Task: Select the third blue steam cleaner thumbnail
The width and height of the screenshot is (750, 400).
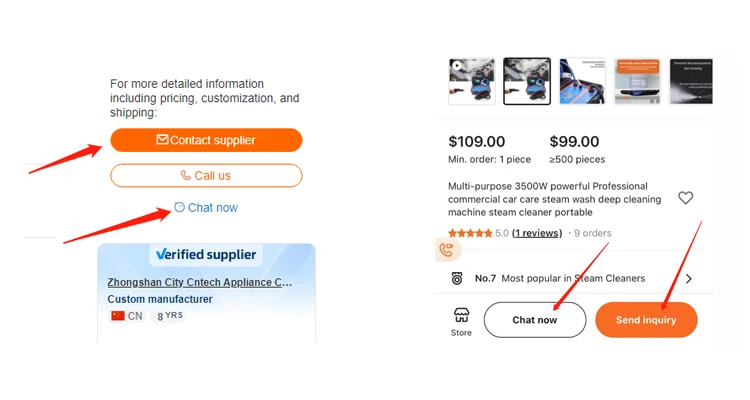Action: (x=582, y=81)
